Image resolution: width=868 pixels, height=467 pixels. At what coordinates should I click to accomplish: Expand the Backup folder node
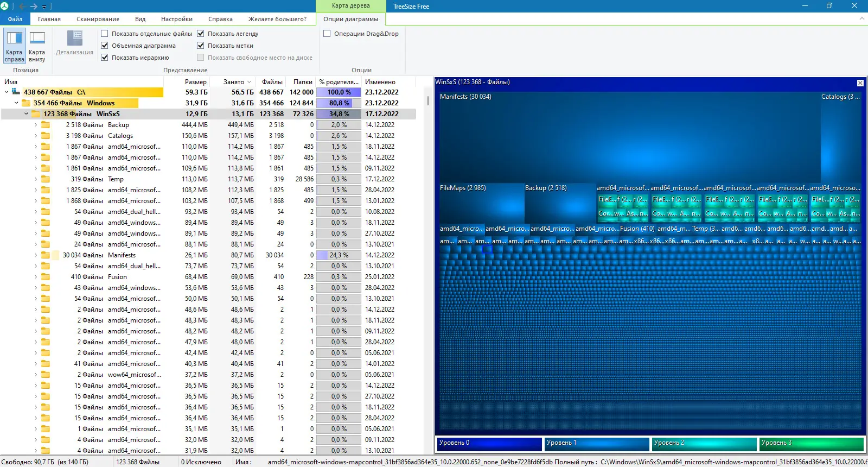click(x=36, y=125)
